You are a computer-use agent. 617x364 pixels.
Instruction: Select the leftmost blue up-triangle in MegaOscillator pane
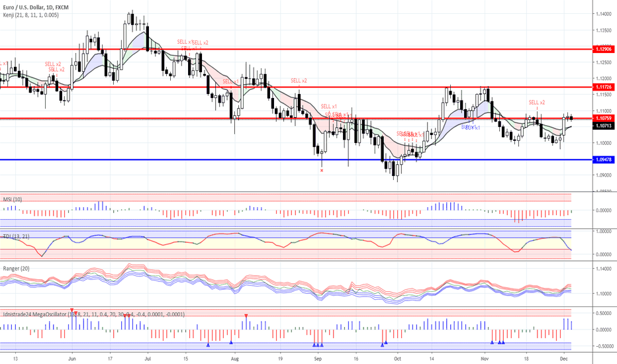pos(208,344)
